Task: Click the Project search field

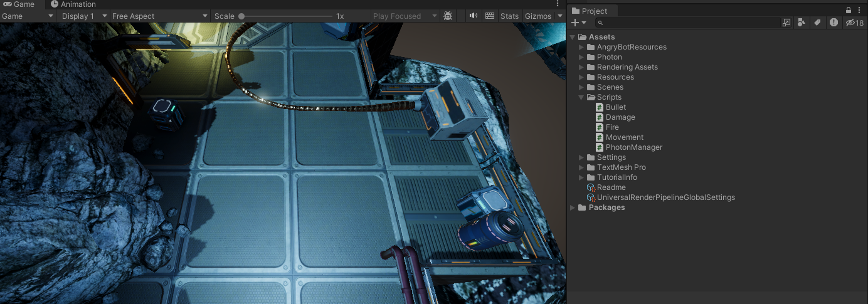Action: tap(687, 23)
